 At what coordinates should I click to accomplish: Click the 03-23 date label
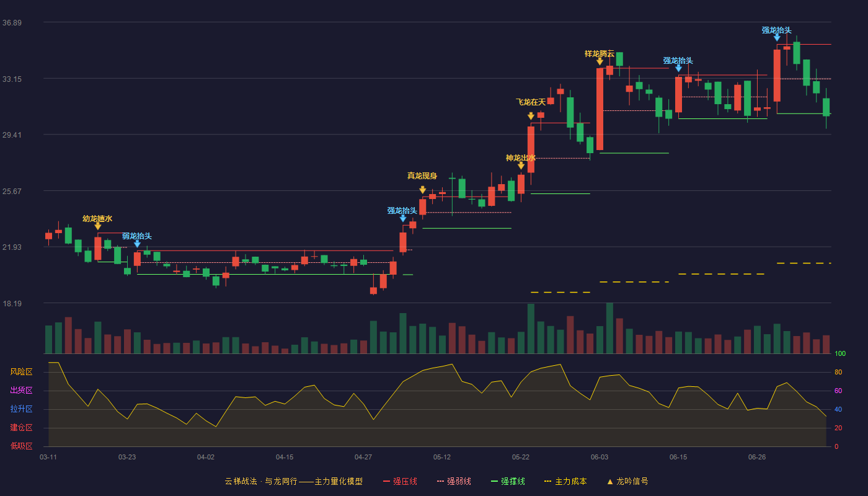click(x=127, y=457)
